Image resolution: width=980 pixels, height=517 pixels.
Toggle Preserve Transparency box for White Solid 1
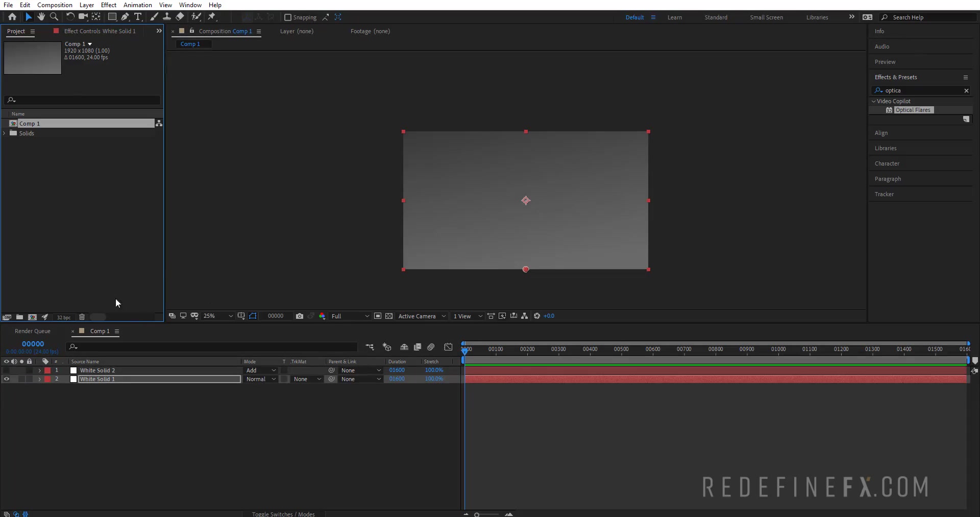[285, 379]
